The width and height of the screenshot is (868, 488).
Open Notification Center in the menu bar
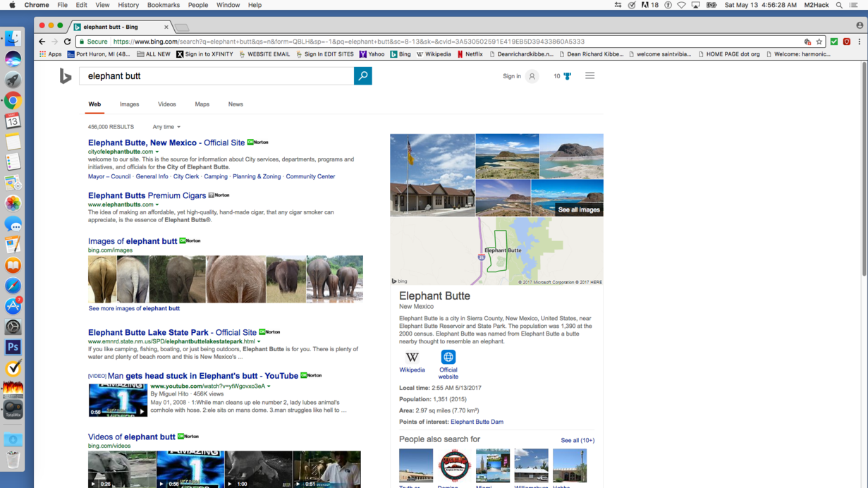[x=854, y=5]
